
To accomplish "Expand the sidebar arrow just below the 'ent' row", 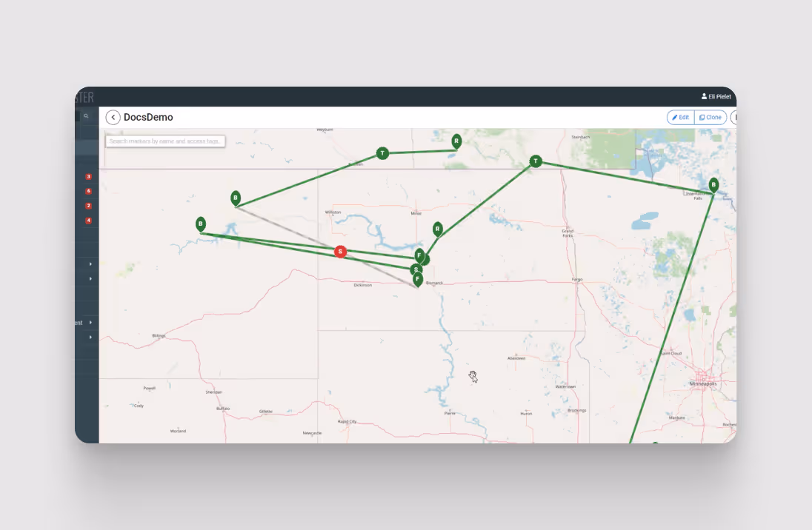I will (90, 338).
